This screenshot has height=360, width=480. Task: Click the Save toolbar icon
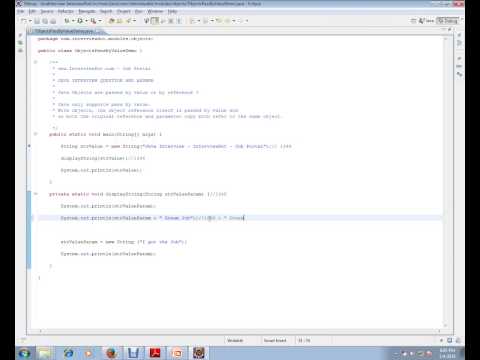coord(37,21)
